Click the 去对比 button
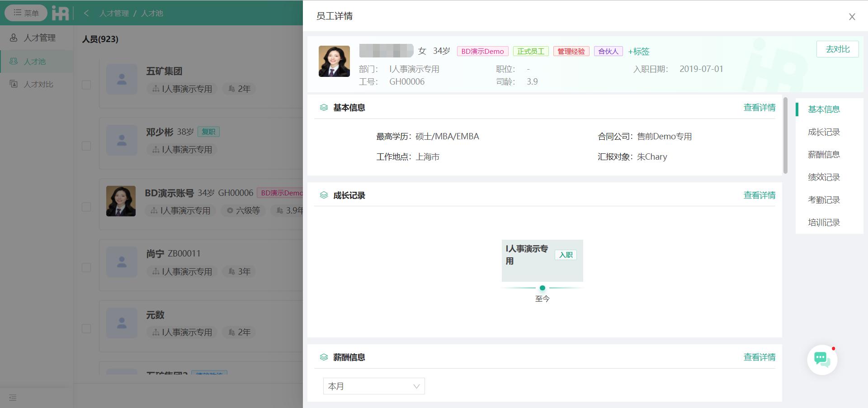 click(x=837, y=49)
